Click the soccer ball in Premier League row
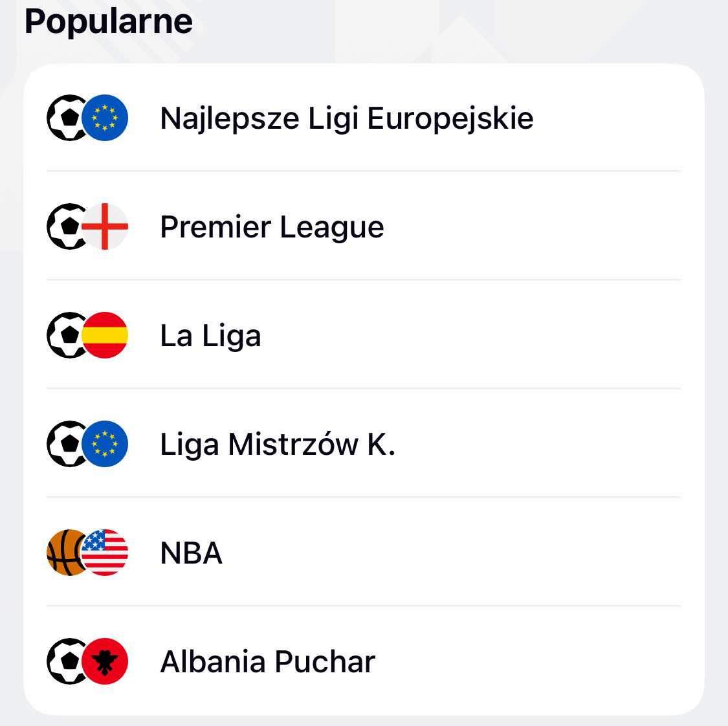 65,226
